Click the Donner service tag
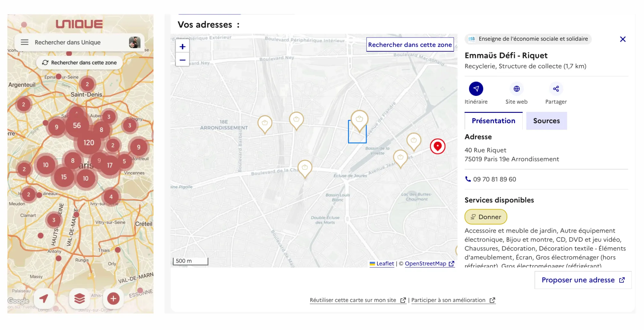 486,217
